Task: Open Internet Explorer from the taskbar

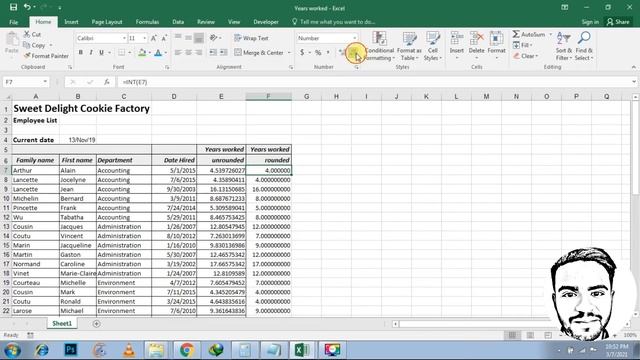Action: [42, 350]
